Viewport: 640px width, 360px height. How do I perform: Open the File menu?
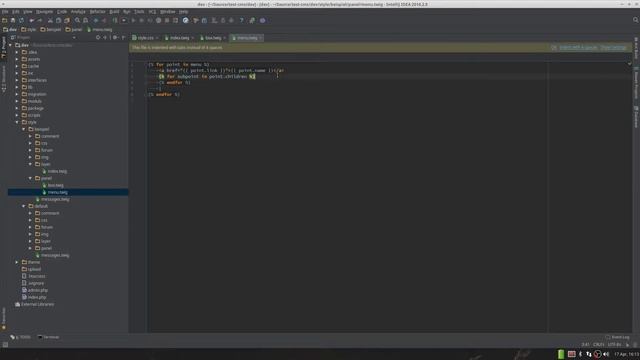pyautogui.click(x=5, y=12)
